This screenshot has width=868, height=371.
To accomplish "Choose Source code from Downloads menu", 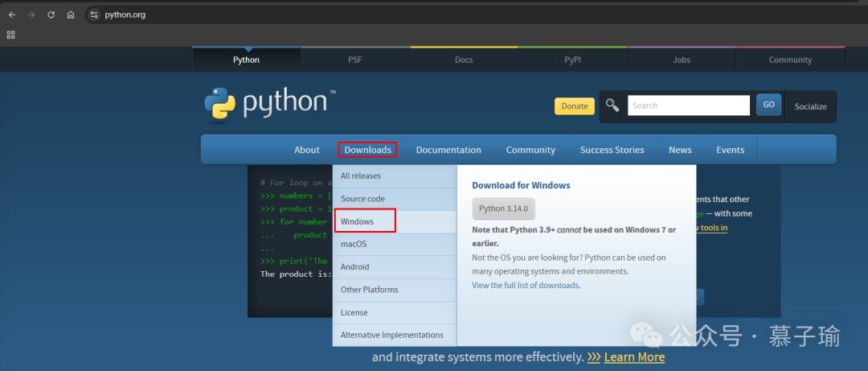I will coord(395,199).
